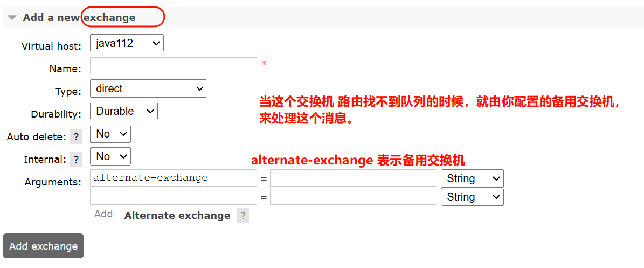Open the Auto delete dropdown
The height and width of the screenshot is (268, 644).
tap(110, 134)
